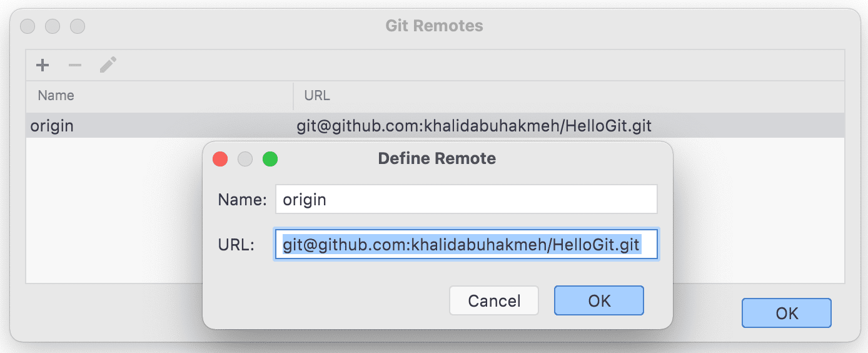Edit remote using the pencil icon
Viewport: 868px width, 353px height.
click(x=108, y=64)
